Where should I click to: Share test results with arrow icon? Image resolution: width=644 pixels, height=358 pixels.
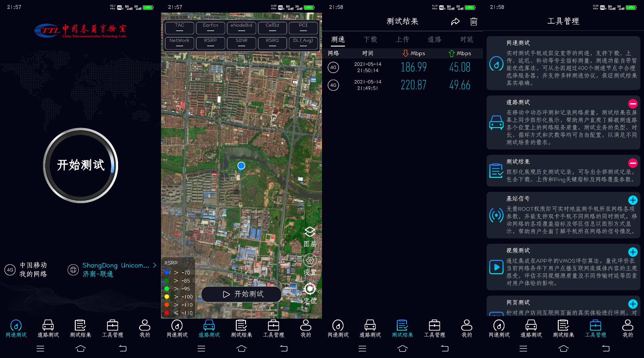coord(455,21)
